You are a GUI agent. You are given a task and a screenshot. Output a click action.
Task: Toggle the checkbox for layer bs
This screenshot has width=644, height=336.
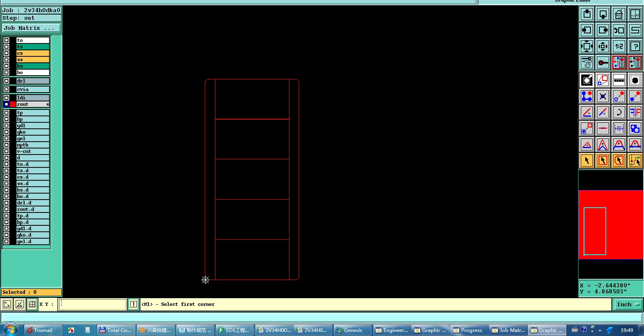coord(6,66)
